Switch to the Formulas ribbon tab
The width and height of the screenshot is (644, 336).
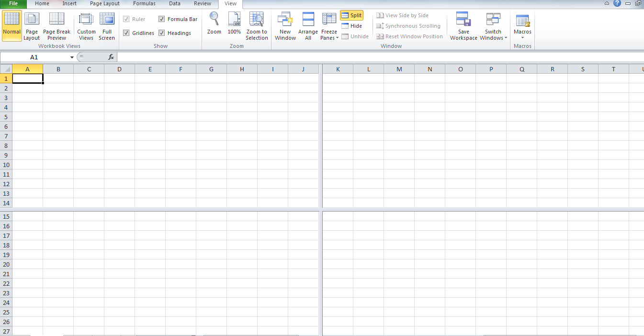(144, 4)
